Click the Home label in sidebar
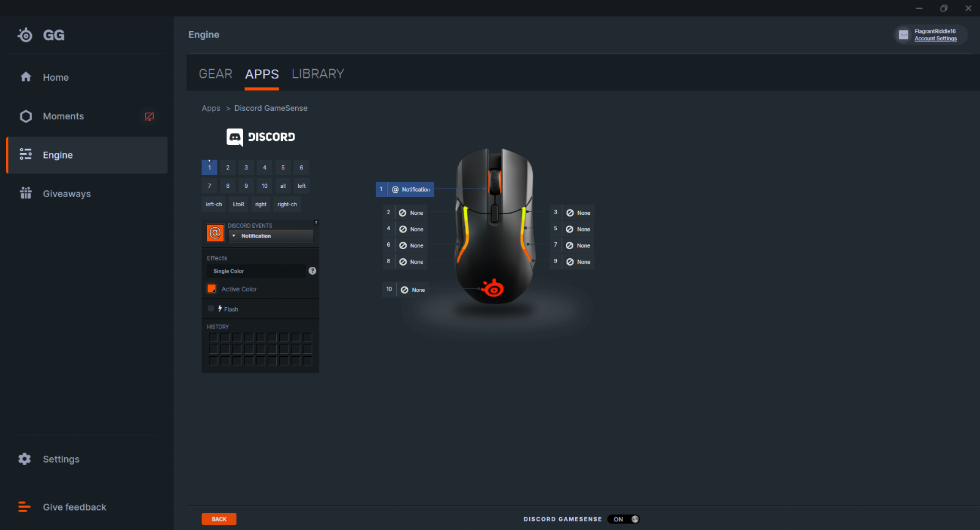 coord(56,77)
